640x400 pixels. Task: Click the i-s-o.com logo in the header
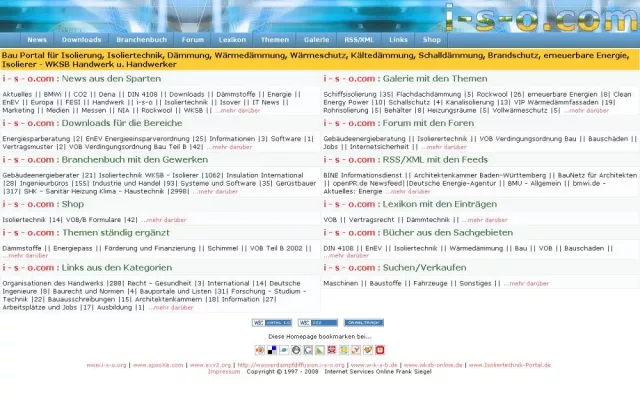[541, 17]
